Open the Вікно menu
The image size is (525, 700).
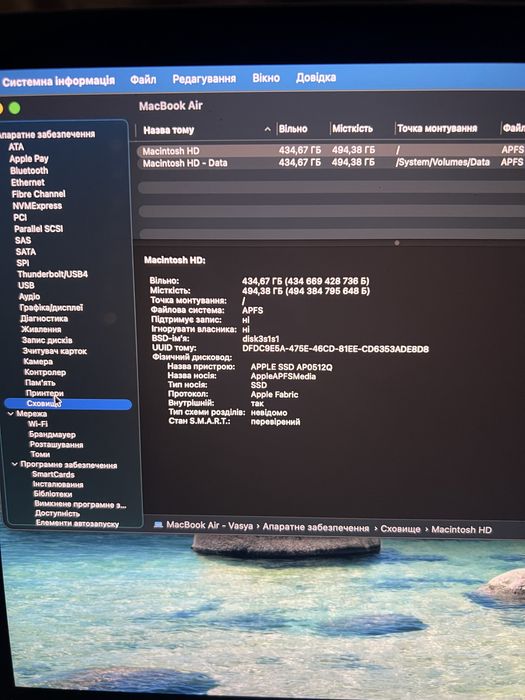click(266, 78)
